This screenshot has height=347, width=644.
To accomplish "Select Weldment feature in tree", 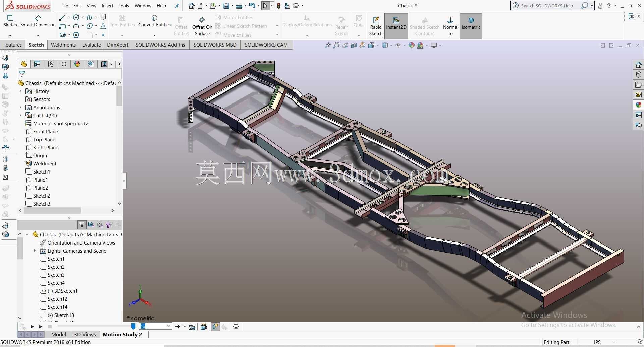I will coord(45,163).
